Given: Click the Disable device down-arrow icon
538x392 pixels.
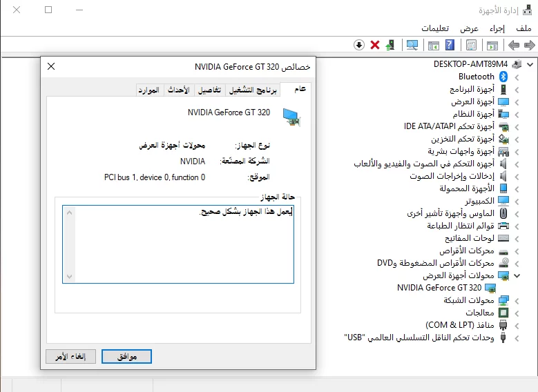Looking at the screenshot, I should click(359, 45).
